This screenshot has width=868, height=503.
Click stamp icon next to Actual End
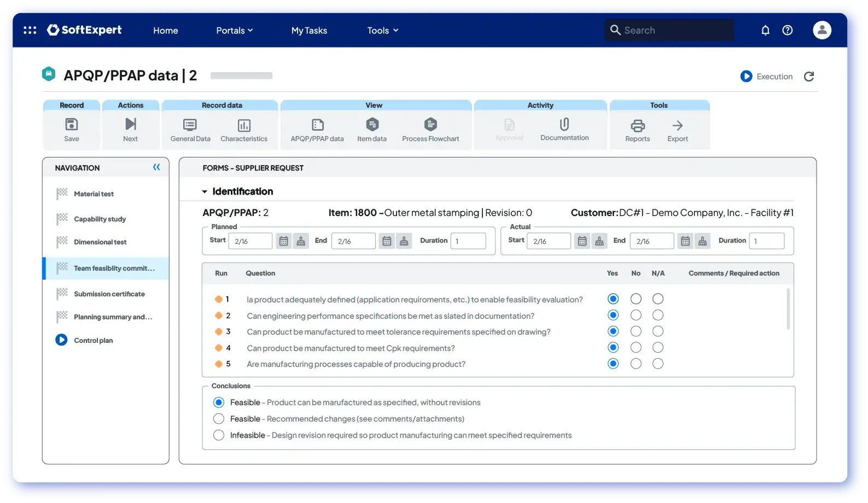click(x=703, y=241)
